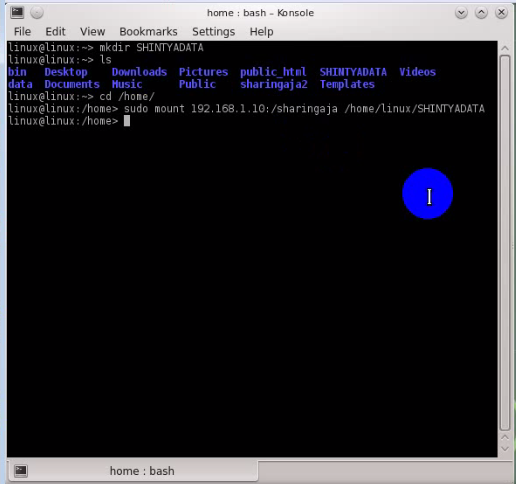Click the blue 'SHINTYADATA' directory in ls output
516x484 pixels.
coord(353,72)
